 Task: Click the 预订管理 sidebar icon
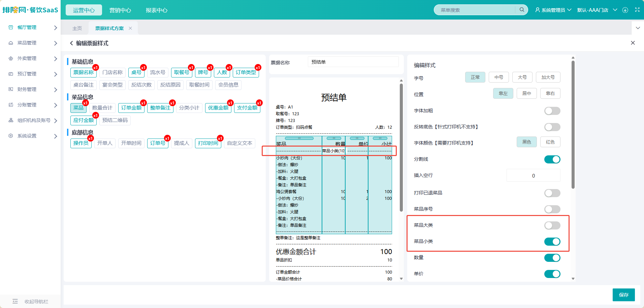(x=11, y=74)
